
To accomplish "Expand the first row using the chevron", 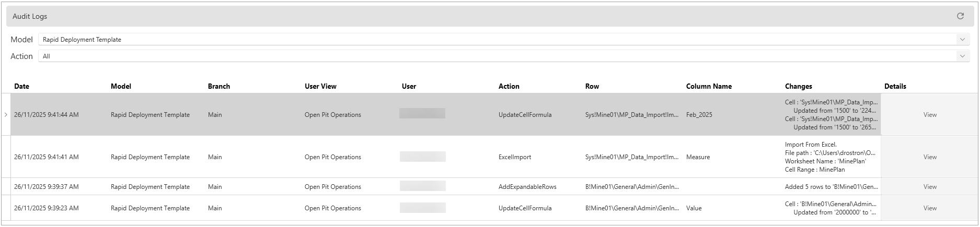I will pyautogui.click(x=6, y=115).
